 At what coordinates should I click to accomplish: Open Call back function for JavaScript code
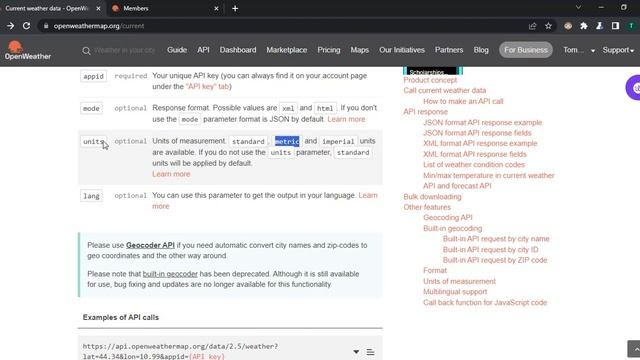(485, 302)
